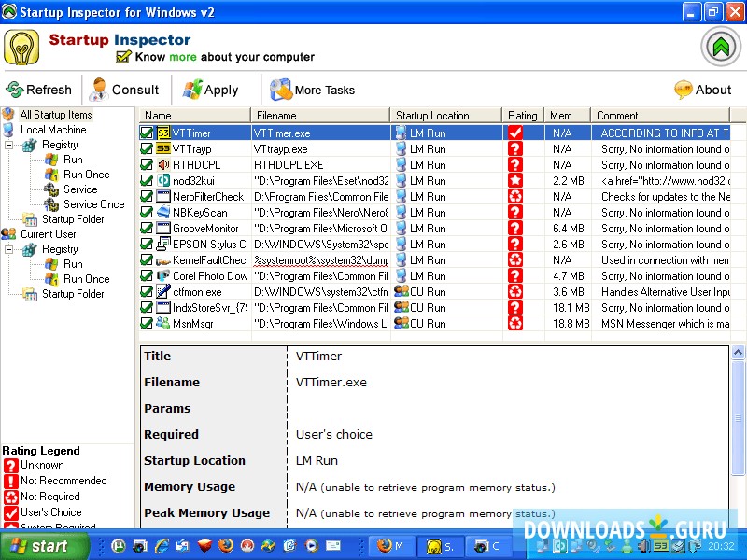The image size is (747, 560).
Task: Disable MsnMsgr startup checkbox
Action: click(147, 324)
